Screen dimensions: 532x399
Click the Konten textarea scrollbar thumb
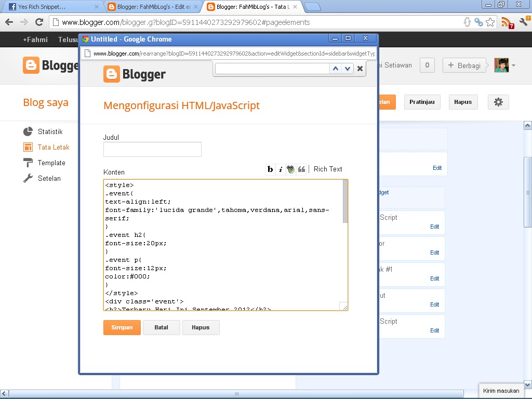[x=345, y=202]
